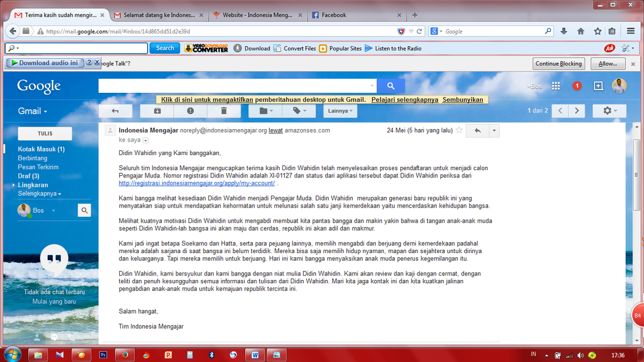Screen dimensions: 644x362
Task: Expand Gmail search options arrow
Action: pyautogui.click(x=372, y=86)
